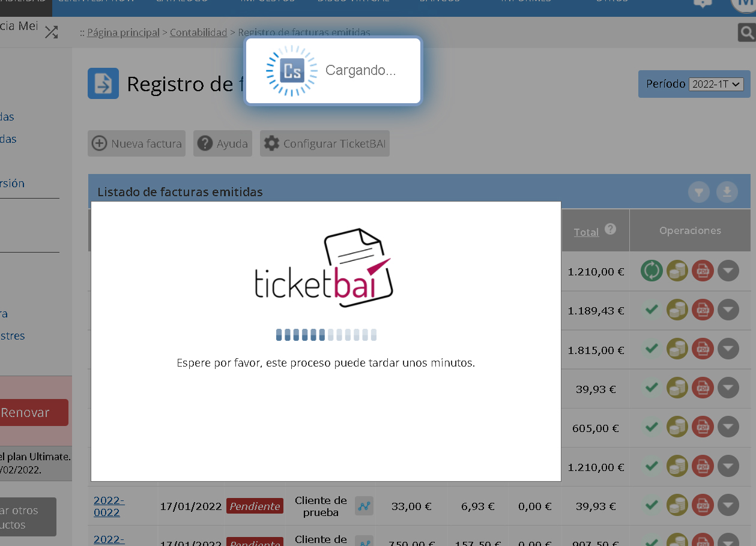Image resolution: width=756 pixels, height=546 pixels.
Task: Open Configurar TicketBAI settings
Action: pos(325,144)
